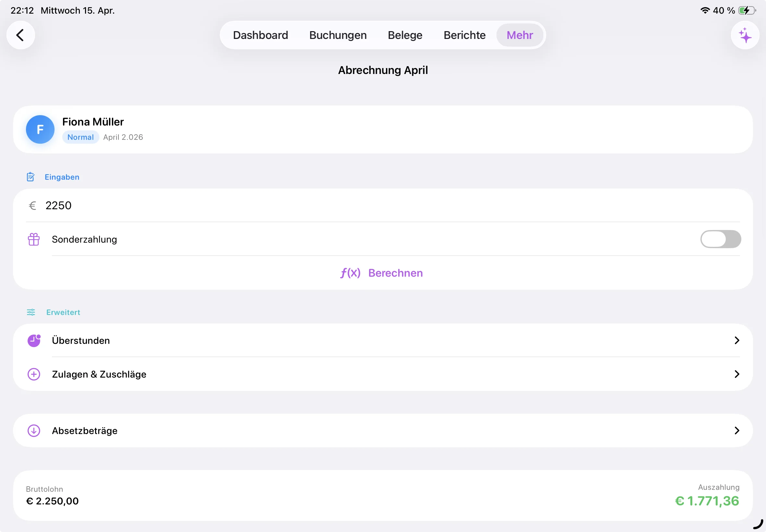
Task: Click the euro sign icon
Action: pyautogui.click(x=32, y=206)
